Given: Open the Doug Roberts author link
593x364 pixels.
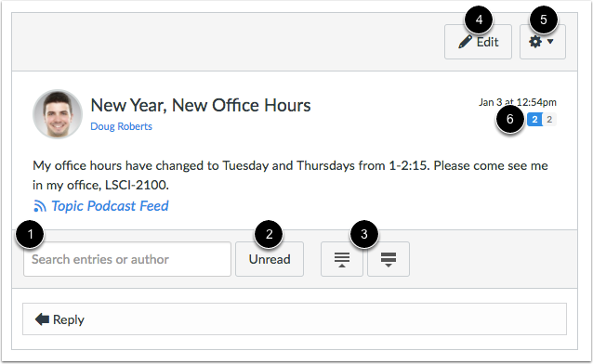Looking at the screenshot, I should coord(121,126).
